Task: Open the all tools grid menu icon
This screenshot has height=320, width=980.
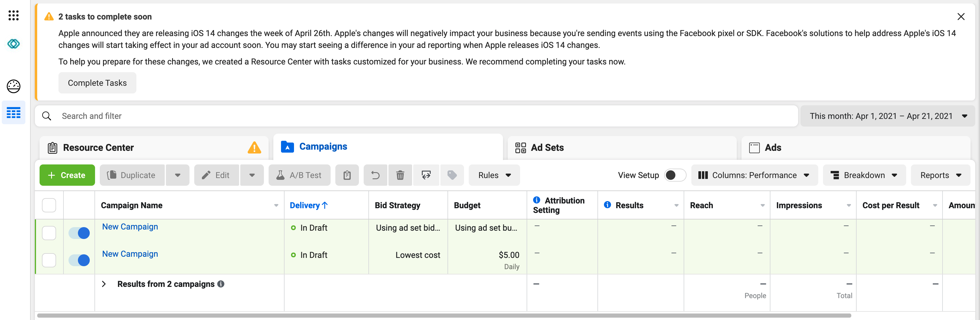Action: (x=13, y=15)
